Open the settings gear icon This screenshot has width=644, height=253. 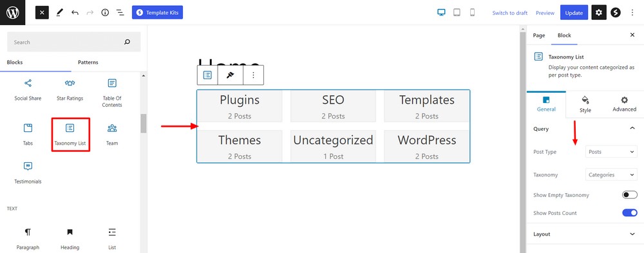599,13
